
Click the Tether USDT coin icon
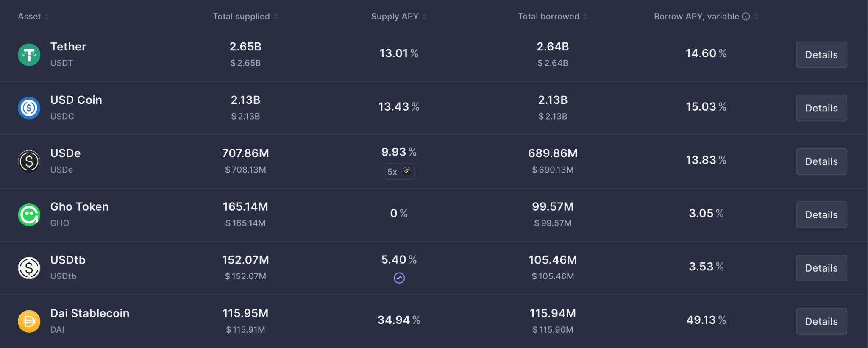coord(29,55)
